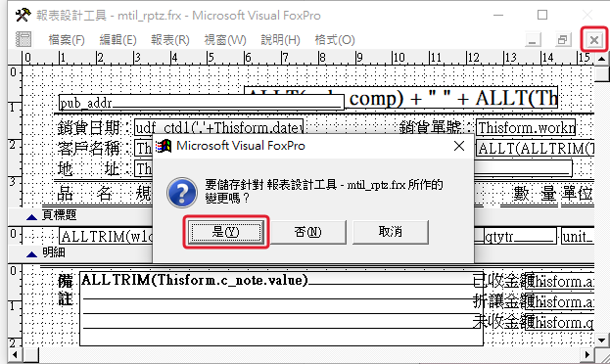Select the pub_addr field

(x=201, y=103)
